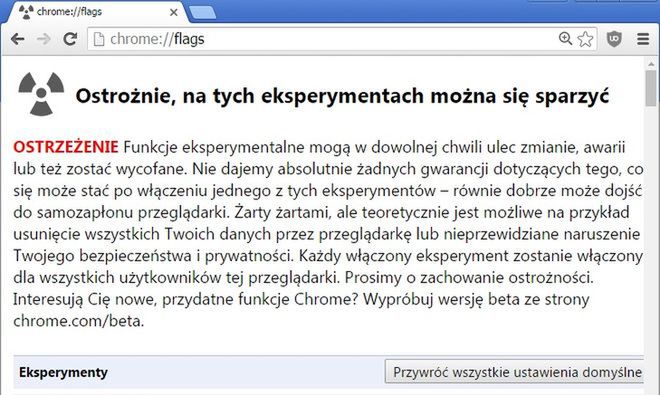This screenshot has width=660, height=395.
Task: Open a new tab
Action: click(x=202, y=13)
